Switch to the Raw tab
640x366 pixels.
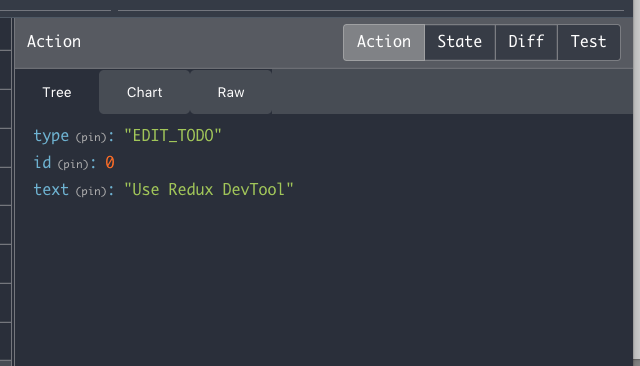(x=231, y=92)
